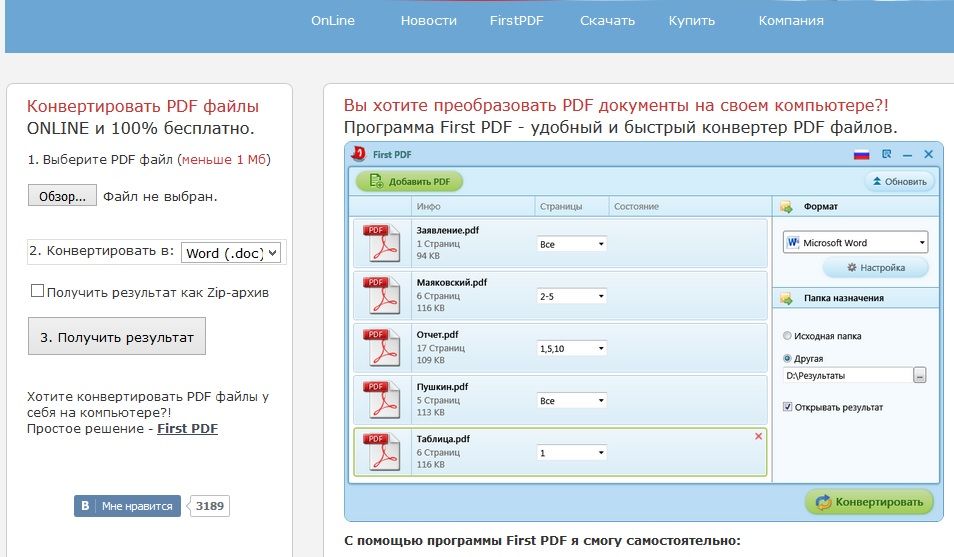The image size is (954, 557).
Task: Click the 17 Страниц label
Action: tap(440, 348)
